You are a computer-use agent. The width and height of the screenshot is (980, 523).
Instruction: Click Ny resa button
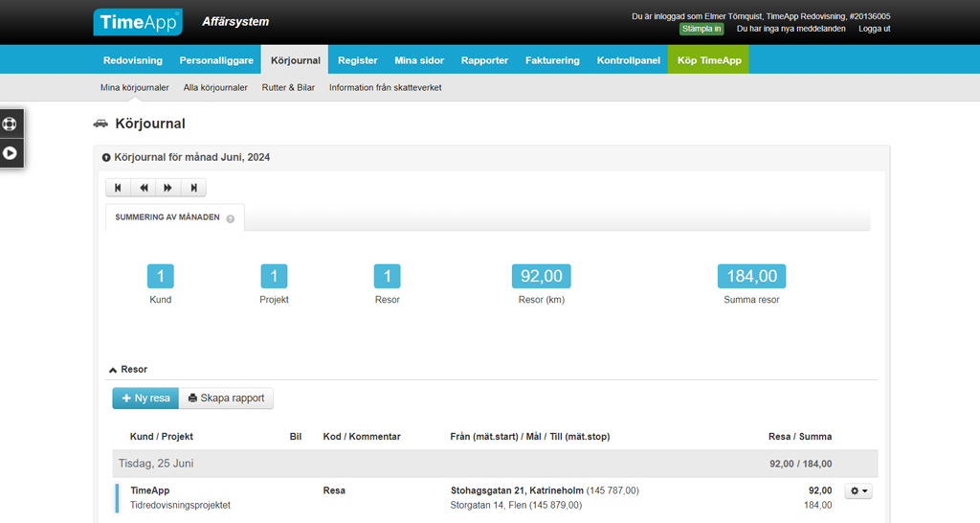click(x=145, y=398)
